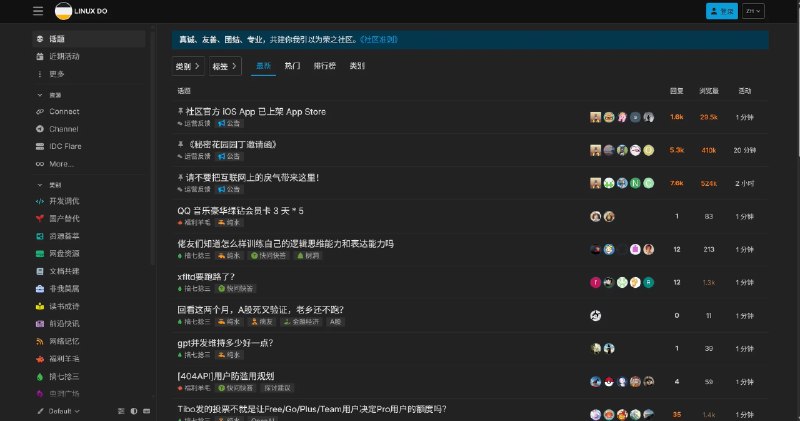Click the More... resources link

[x=89, y=164]
